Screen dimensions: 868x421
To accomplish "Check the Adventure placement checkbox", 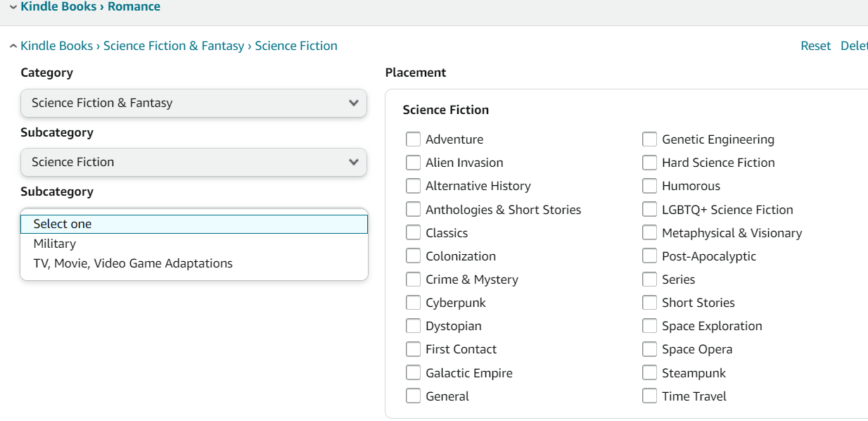I will pos(413,139).
